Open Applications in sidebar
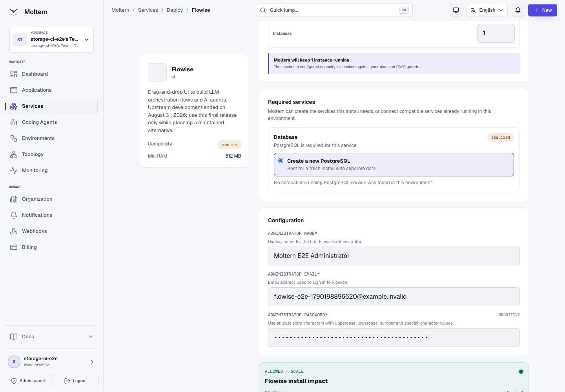Image resolution: width=565 pixels, height=392 pixels. pos(51,90)
